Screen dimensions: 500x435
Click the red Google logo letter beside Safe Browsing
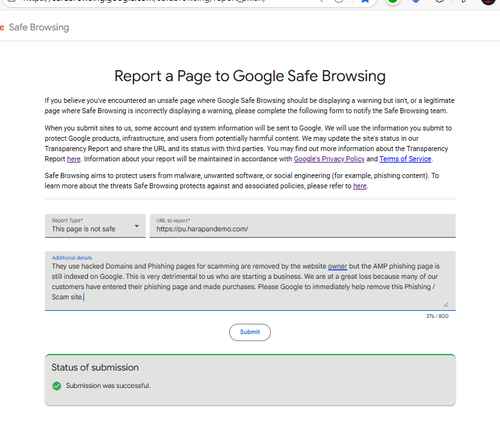(2, 27)
